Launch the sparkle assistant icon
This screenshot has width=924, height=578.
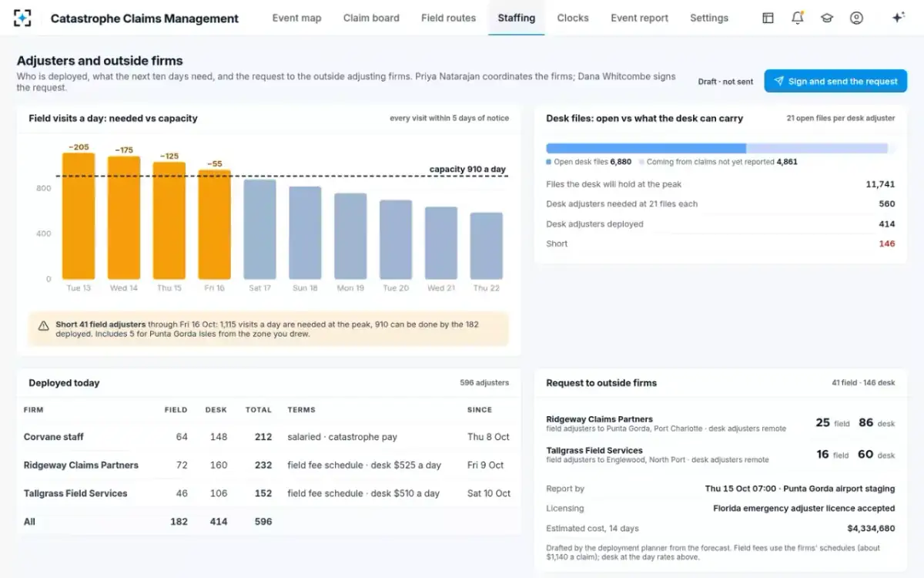point(898,18)
